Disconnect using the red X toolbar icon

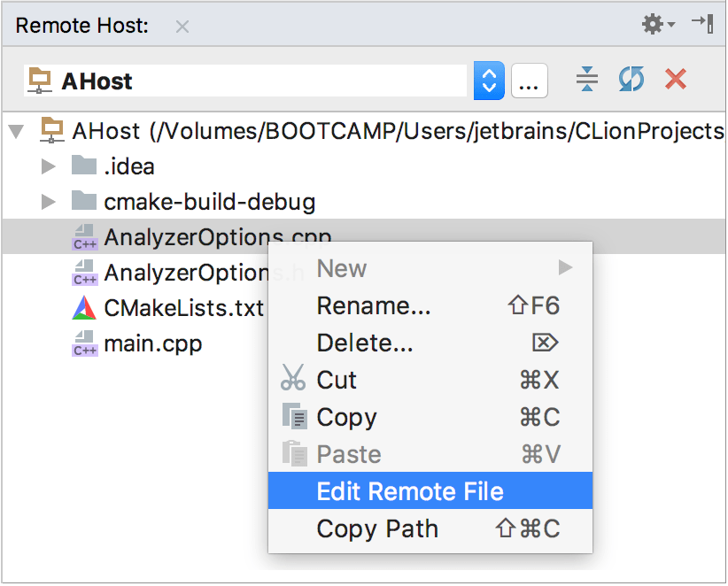click(675, 79)
